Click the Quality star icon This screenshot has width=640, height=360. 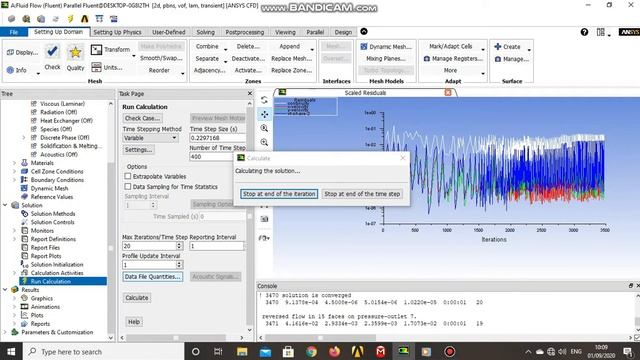tap(75, 52)
